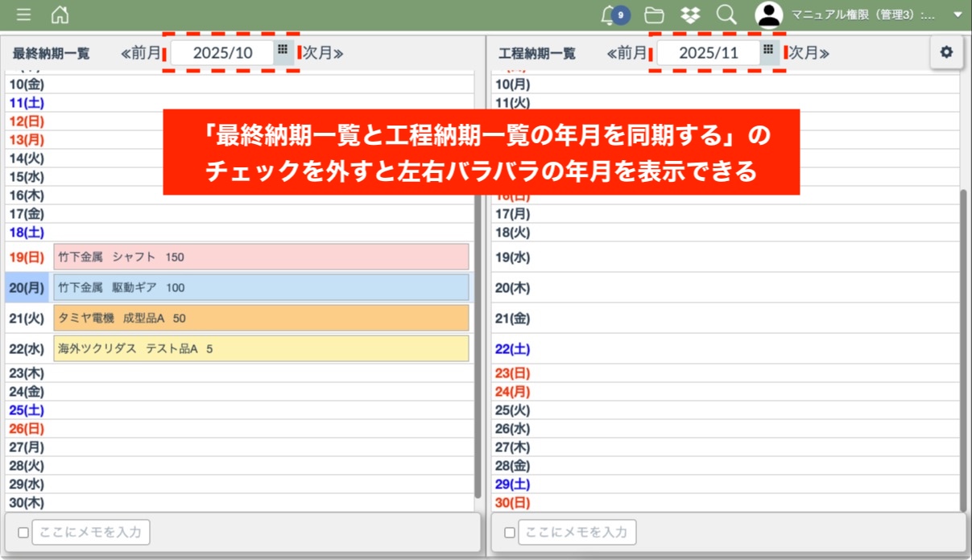Select the 竹下金属 シャフト 150 entry
The width and height of the screenshot is (972, 560).
click(x=261, y=257)
